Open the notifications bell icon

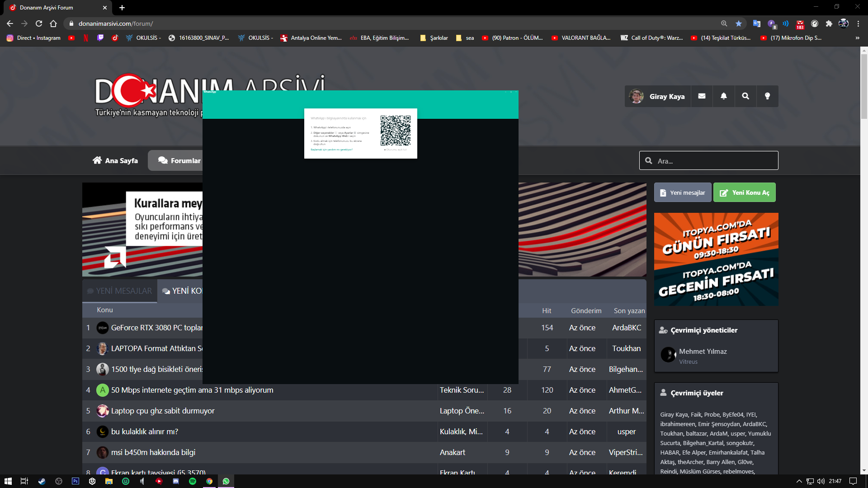pos(724,96)
